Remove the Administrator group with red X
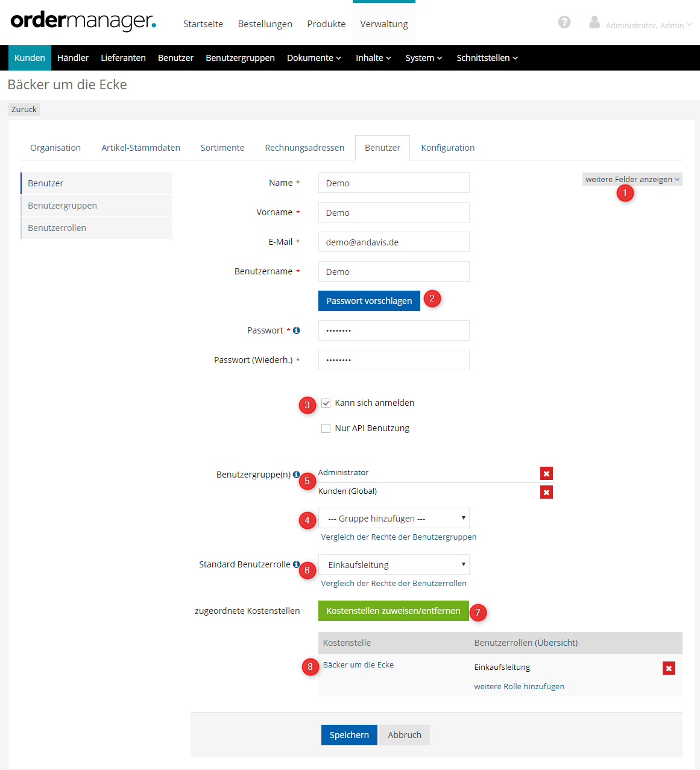Screen dimensions: 700x770 pos(546,474)
